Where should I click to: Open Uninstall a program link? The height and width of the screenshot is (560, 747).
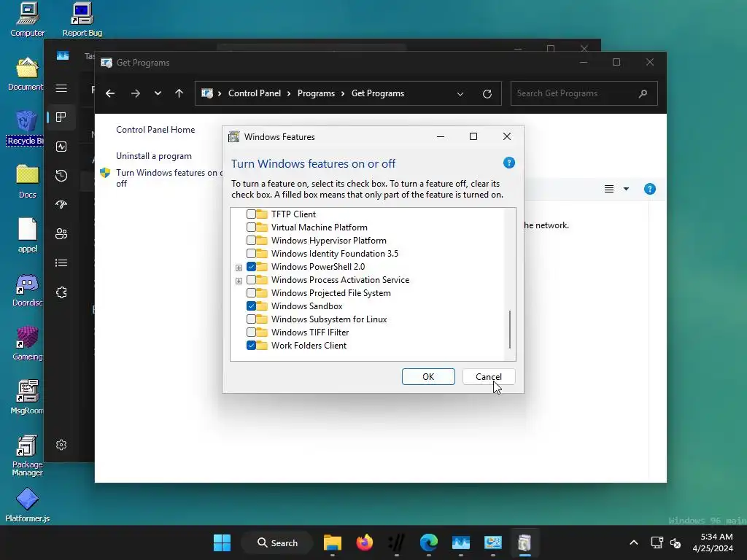pyautogui.click(x=154, y=156)
